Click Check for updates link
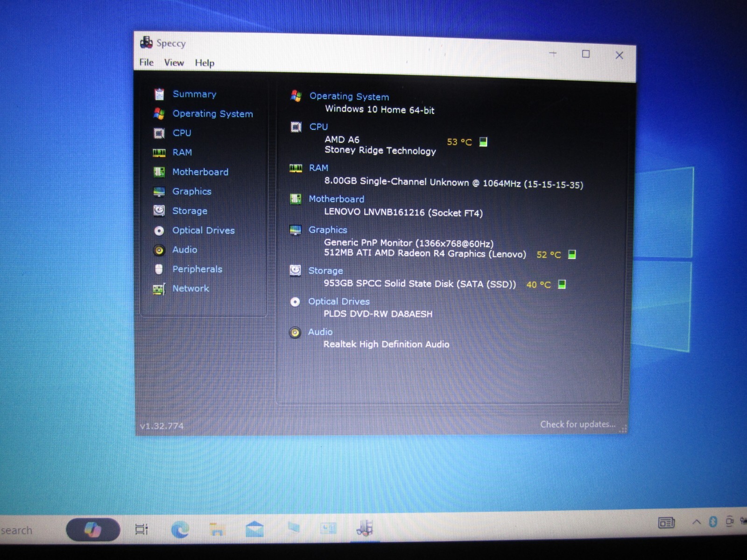Image resolution: width=747 pixels, height=560 pixels. (578, 424)
